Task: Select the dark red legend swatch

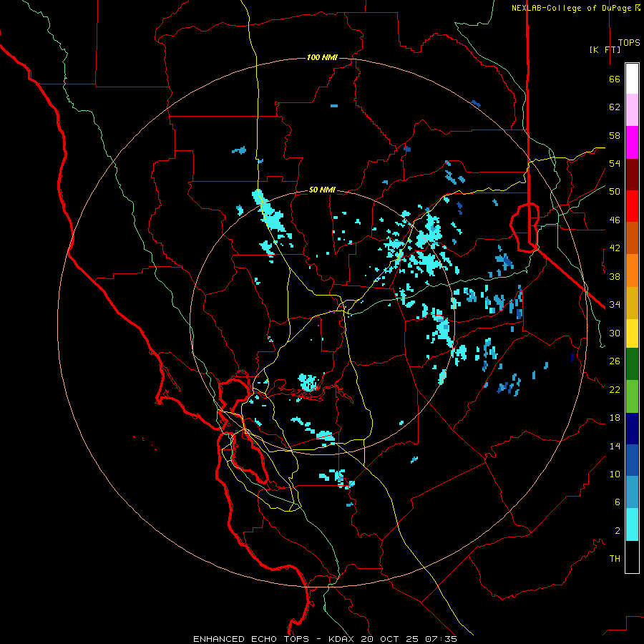Action: pyautogui.click(x=632, y=175)
